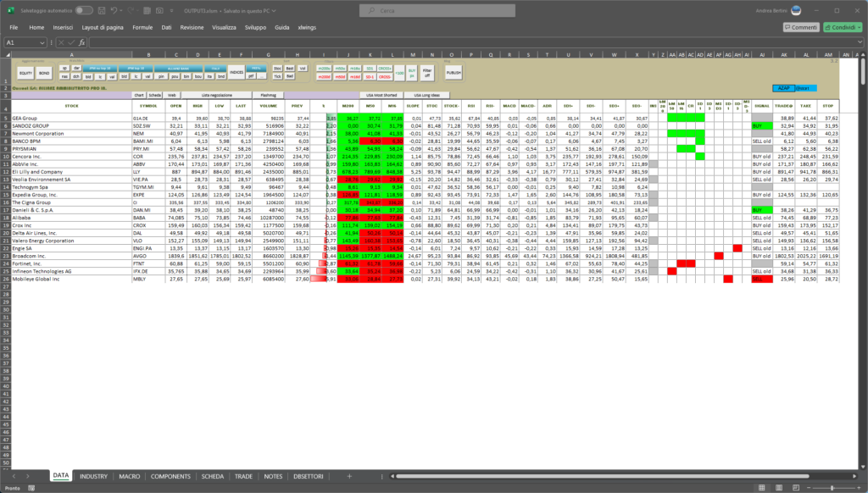
Task: Click the Excel app icon in title bar
Action: (x=10, y=10)
